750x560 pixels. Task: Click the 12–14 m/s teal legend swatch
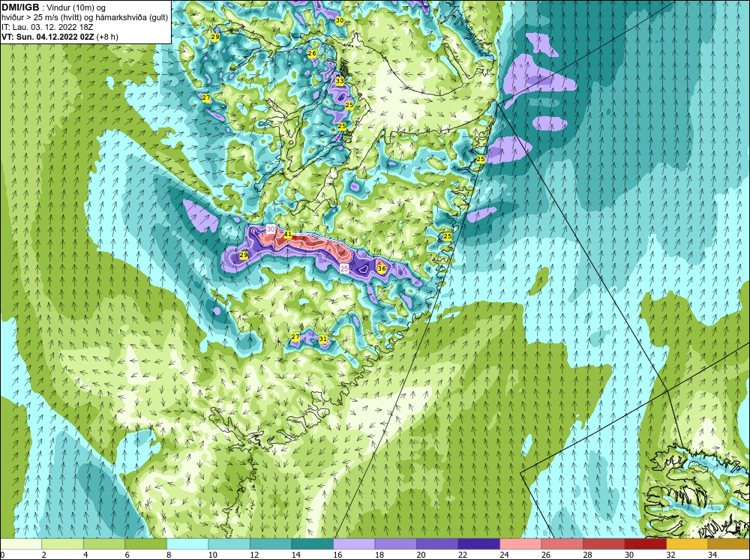coord(271,544)
